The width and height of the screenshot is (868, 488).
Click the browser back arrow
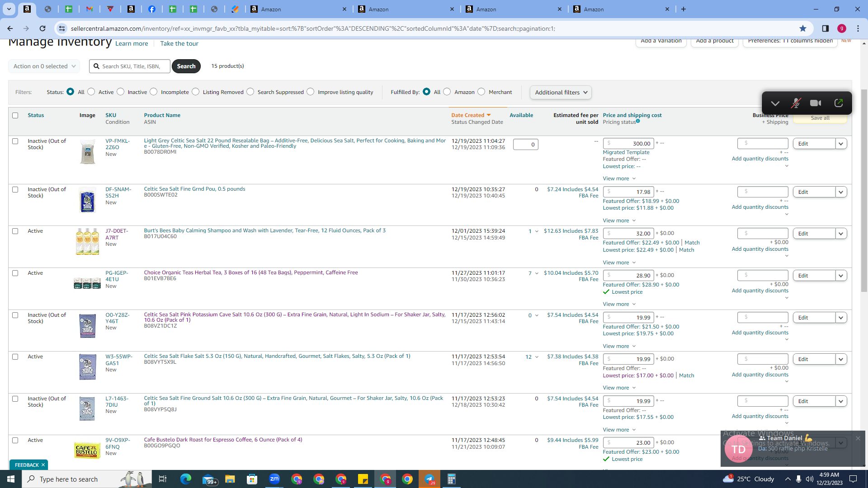[x=10, y=28]
